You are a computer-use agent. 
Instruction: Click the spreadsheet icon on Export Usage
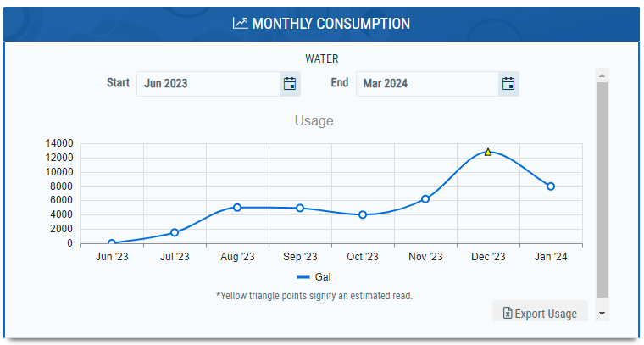pos(508,314)
